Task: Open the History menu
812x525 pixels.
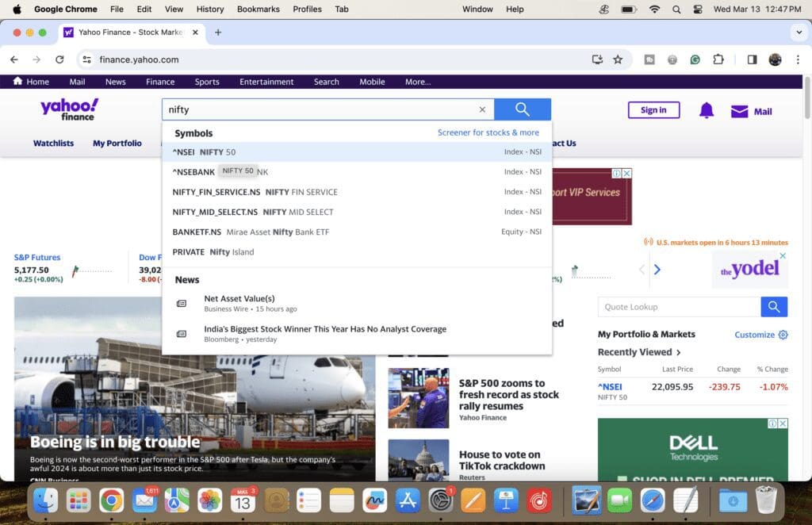Action: click(210, 10)
